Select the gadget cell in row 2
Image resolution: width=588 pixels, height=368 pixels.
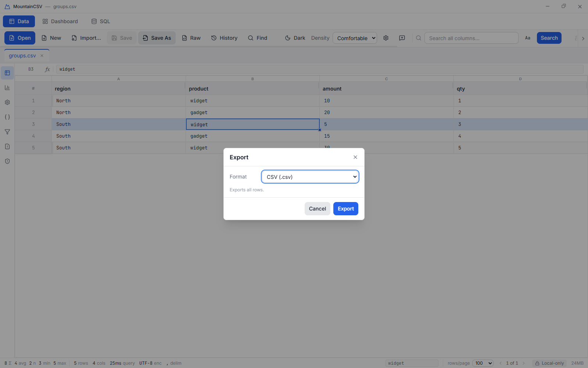(252, 113)
